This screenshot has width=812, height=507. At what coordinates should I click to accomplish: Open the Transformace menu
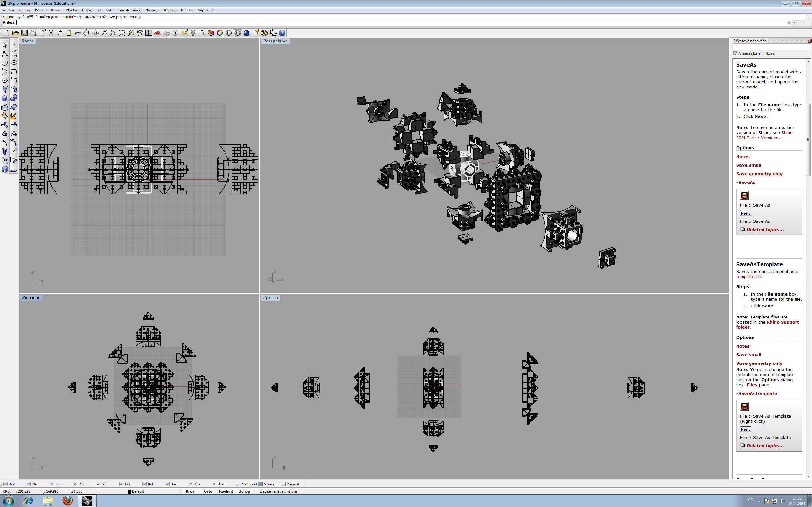(x=129, y=10)
